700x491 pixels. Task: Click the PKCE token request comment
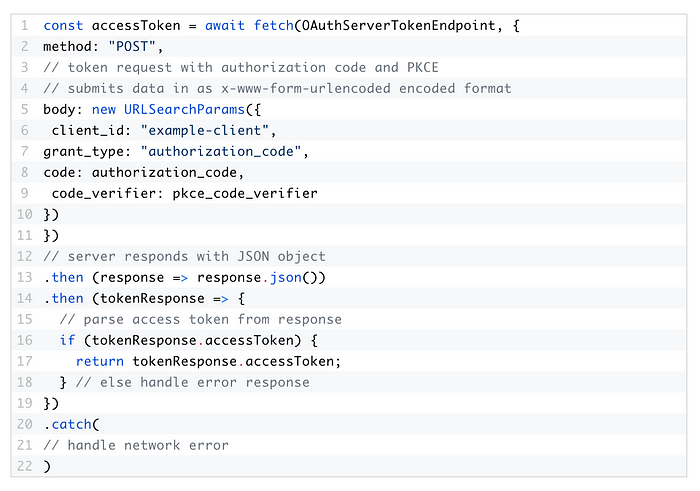pos(241,67)
